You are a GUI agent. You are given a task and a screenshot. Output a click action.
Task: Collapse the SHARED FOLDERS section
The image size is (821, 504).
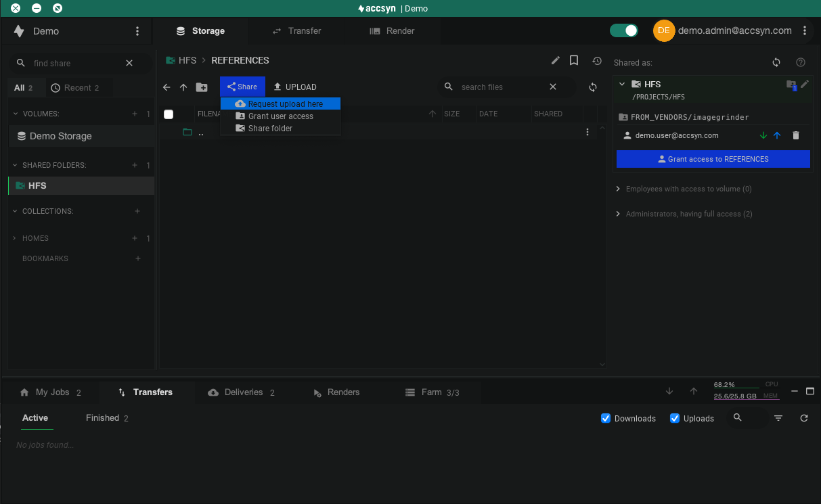coord(16,165)
